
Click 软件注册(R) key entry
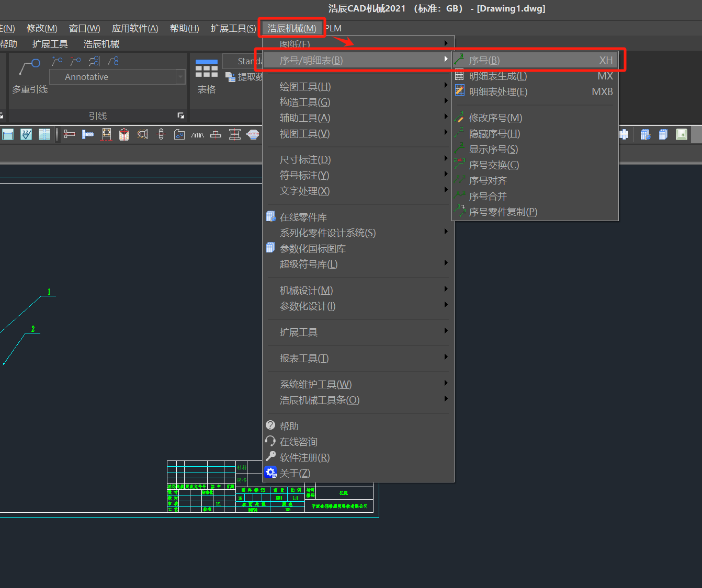pos(358,458)
